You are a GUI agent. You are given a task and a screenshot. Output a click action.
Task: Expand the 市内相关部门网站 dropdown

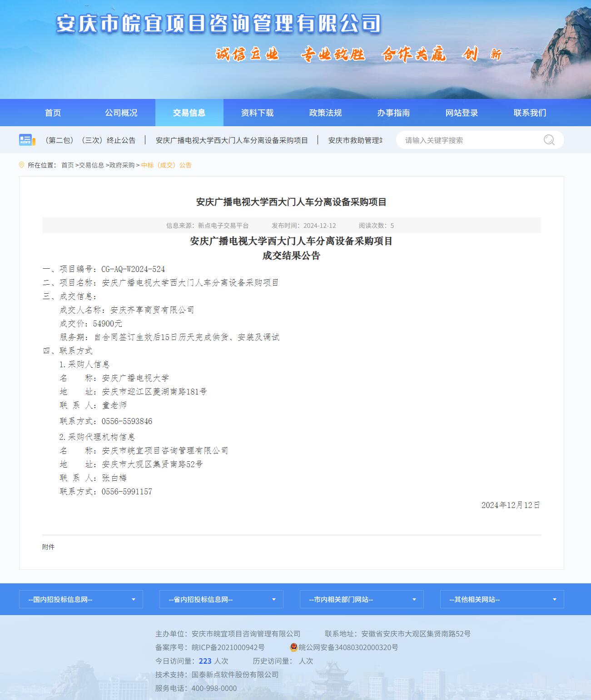[362, 599]
